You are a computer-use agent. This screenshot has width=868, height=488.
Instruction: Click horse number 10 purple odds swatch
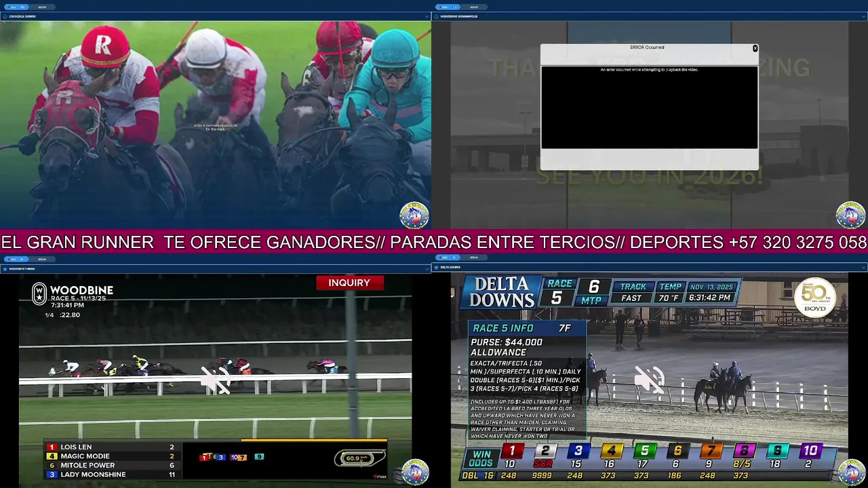click(x=810, y=451)
